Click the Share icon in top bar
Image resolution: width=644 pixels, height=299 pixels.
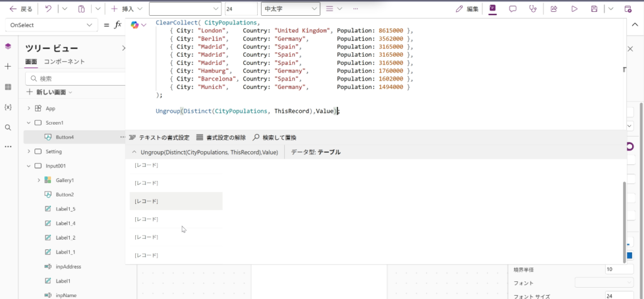pos(554,9)
